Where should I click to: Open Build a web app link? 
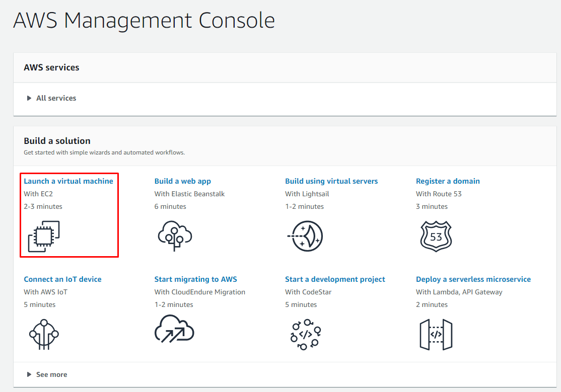(x=182, y=181)
